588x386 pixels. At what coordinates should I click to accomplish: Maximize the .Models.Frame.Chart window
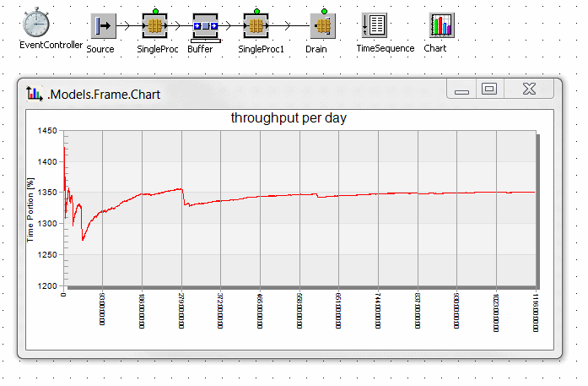pos(489,89)
